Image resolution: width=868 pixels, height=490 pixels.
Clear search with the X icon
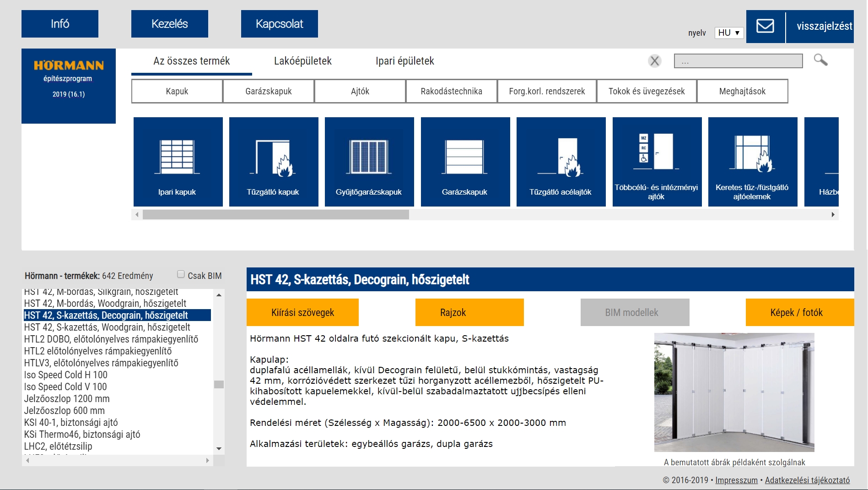pos(655,60)
